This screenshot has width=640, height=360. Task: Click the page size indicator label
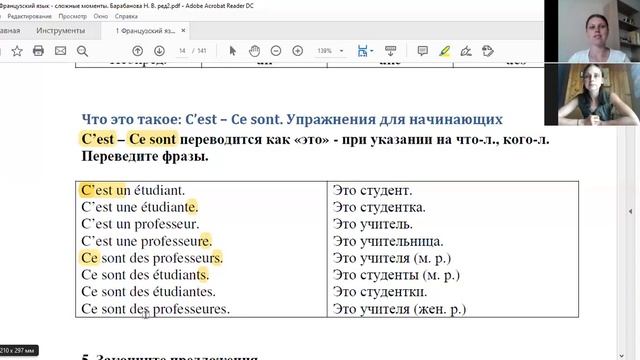pyautogui.click(x=18, y=351)
